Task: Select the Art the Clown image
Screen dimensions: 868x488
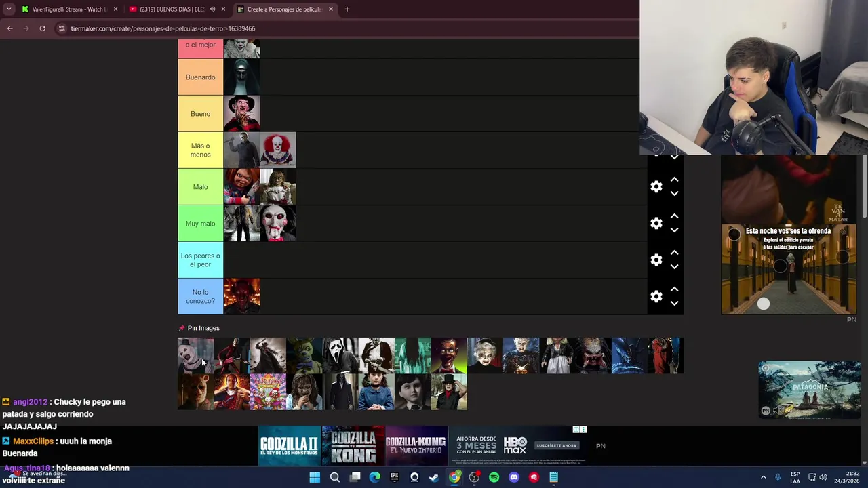Action: tap(195, 355)
